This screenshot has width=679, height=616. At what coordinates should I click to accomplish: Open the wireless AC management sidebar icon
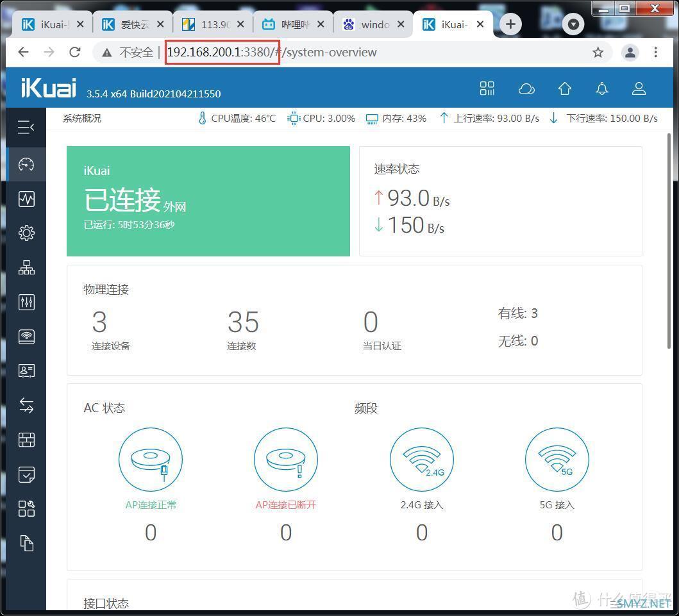[x=26, y=337]
